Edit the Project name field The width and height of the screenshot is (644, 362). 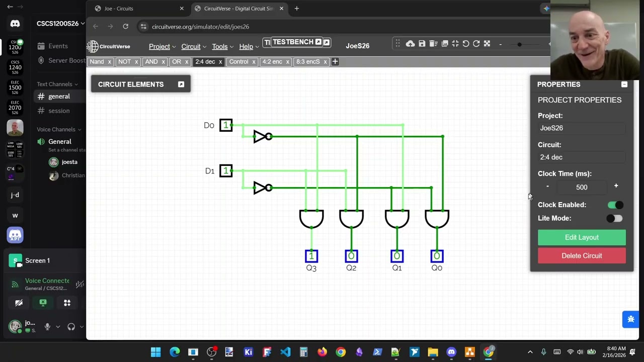pyautogui.click(x=582, y=128)
